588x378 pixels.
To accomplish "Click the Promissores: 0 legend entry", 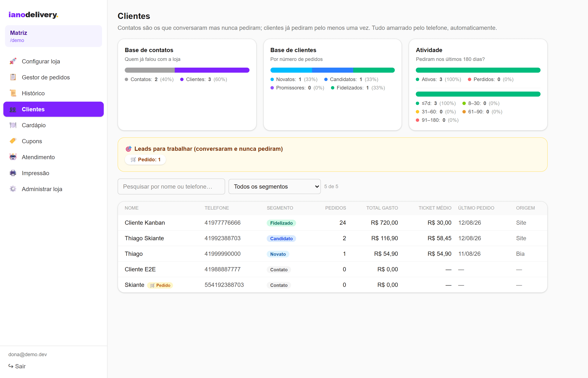I will [297, 88].
